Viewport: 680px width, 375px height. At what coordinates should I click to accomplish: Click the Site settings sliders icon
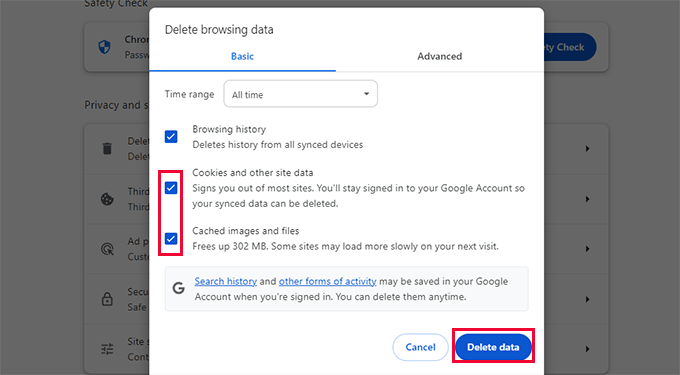pyautogui.click(x=107, y=349)
